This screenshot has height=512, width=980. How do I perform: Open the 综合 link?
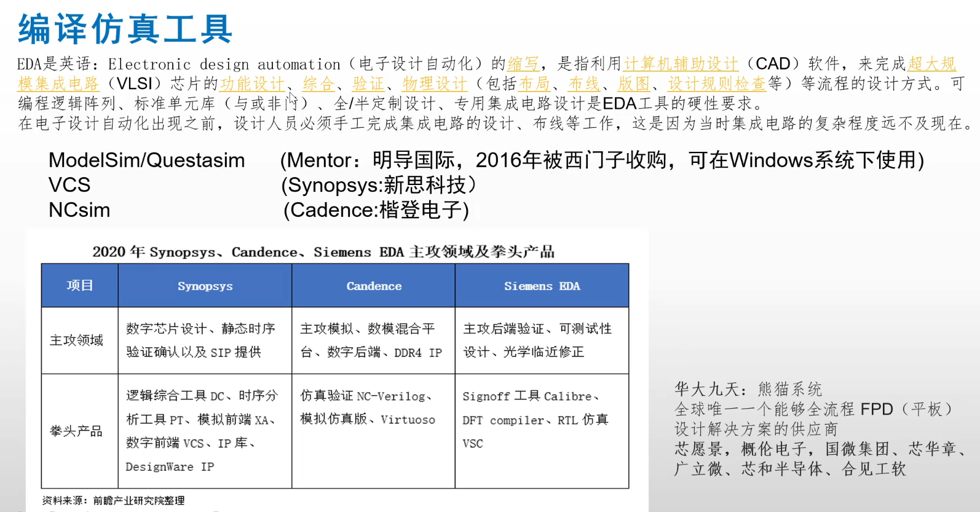[x=318, y=84]
